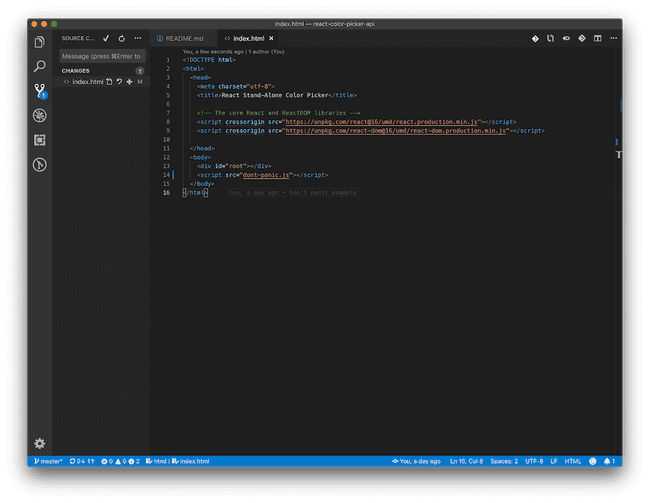Change encoding via UTF-8 indicator

coord(534,461)
